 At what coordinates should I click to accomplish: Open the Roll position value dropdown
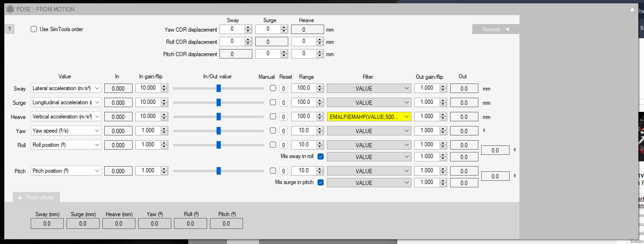[66, 145]
